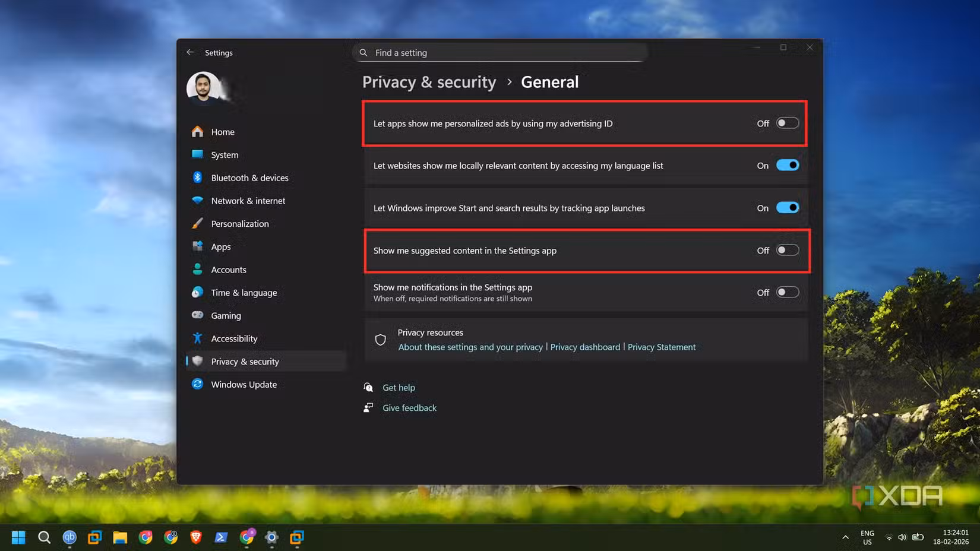Open Gaming via its controller icon
This screenshot has height=551, width=980.
click(198, 315)
